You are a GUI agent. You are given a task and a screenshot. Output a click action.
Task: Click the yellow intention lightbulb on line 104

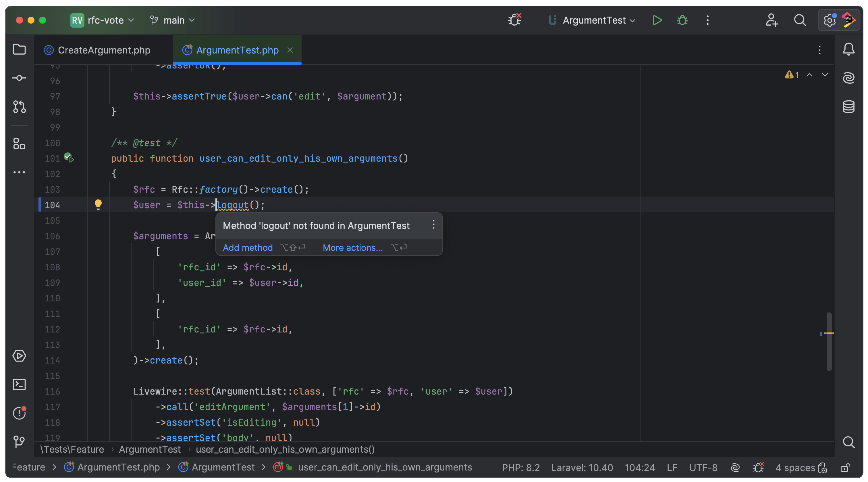[x=98, y=204]
